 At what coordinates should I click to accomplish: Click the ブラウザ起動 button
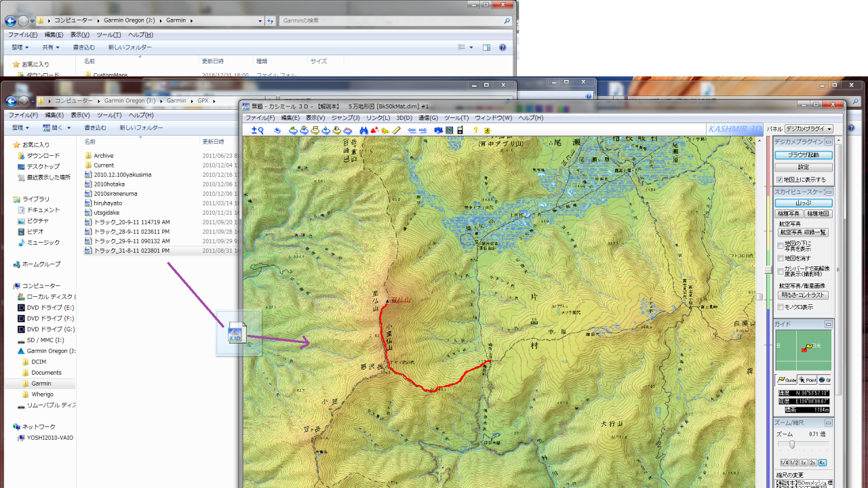pyautogui.click(x=804, y=155)
